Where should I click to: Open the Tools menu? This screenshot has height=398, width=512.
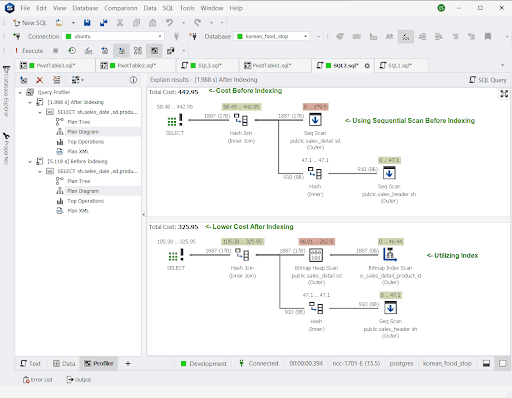(x=187, y=8)
